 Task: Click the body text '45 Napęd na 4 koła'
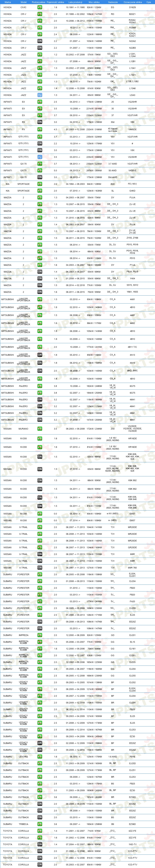pos(113,129)
